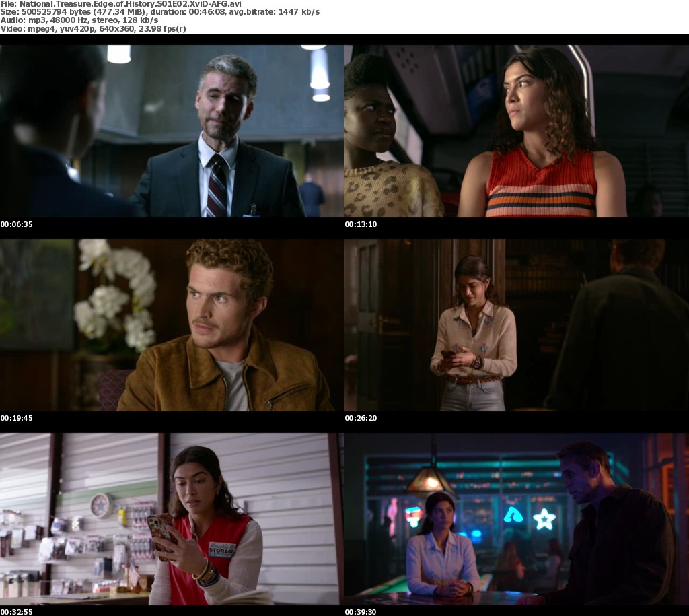Click the Audio mp3 info line
The height and width of the screenshot is (616, 689).
click(79, 20)
